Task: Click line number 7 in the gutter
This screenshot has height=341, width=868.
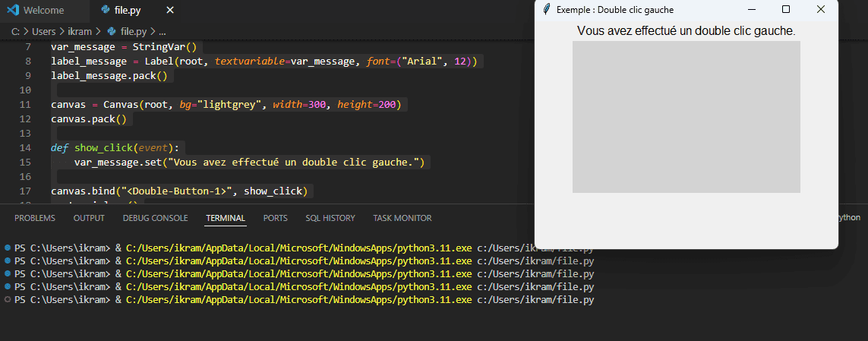Action: pyautogui.click(x=28, y=46)
